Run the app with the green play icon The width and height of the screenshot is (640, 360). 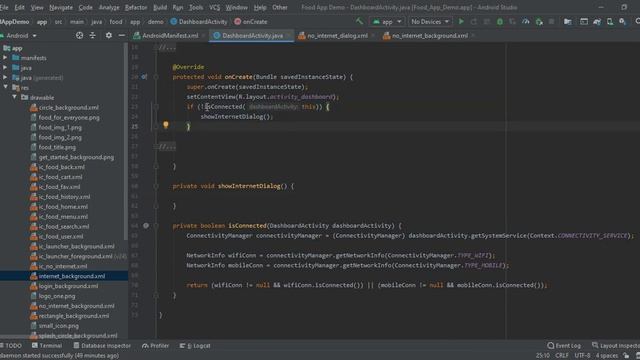[x=461, y=21]
